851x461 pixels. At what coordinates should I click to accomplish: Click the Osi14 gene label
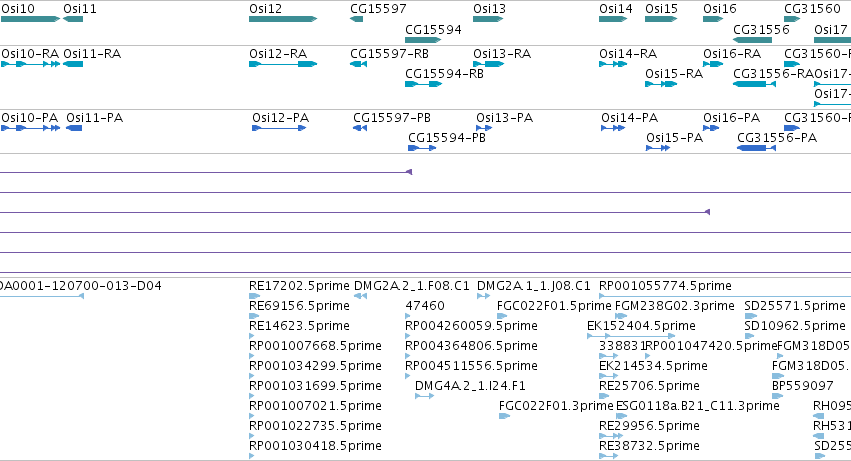[615, 9]
